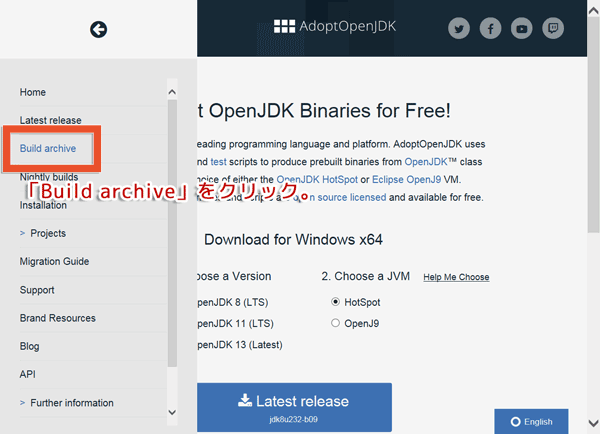Open Migration Guide in the sidebar menu
Screen dimensions: 600x434
pyautogui.click(x=54, y=261)
